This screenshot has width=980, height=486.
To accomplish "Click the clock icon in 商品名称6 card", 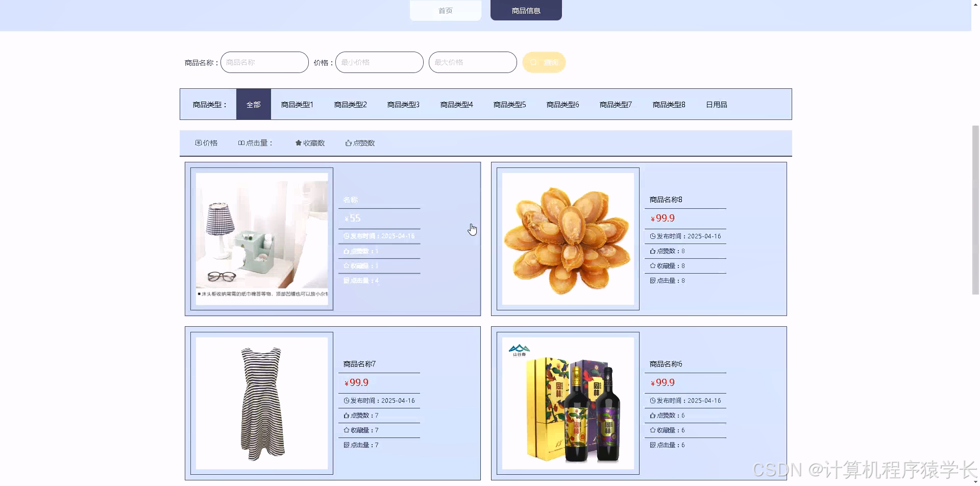I will pyautogui.click(x=652, y=401).
